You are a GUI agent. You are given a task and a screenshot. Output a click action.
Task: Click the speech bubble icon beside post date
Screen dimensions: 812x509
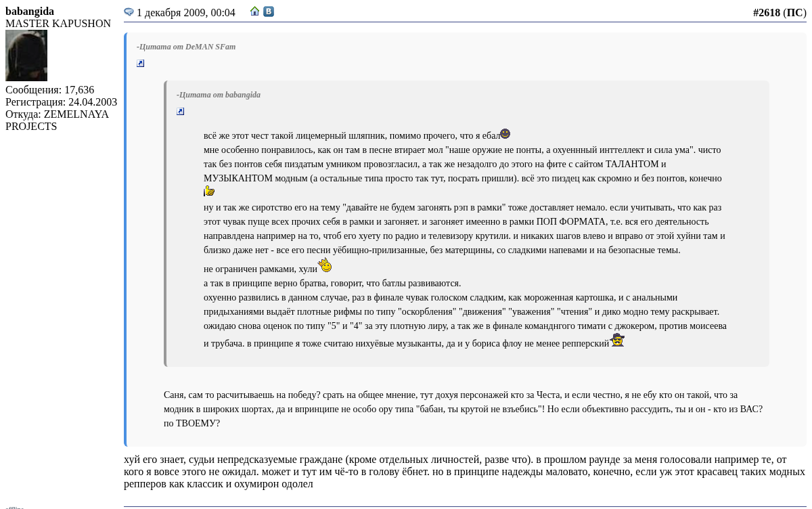(129, 12)
